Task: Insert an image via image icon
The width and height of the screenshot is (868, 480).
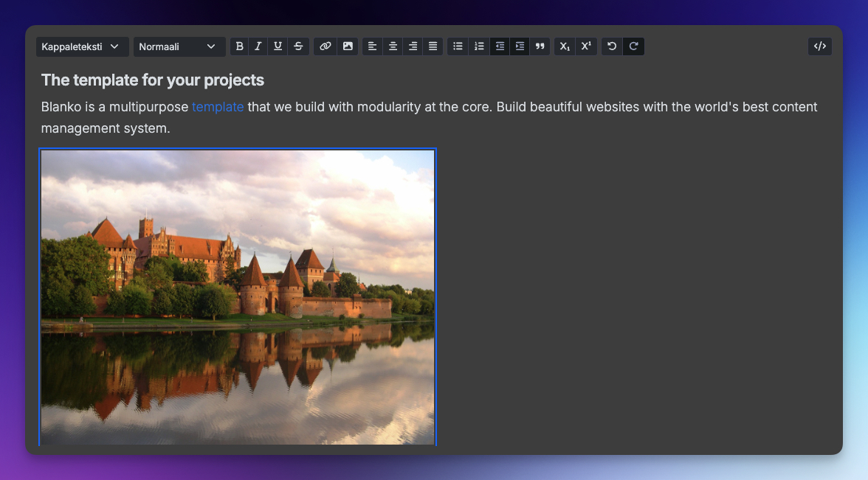Action: pyautogui.click(x=348, y=46)
